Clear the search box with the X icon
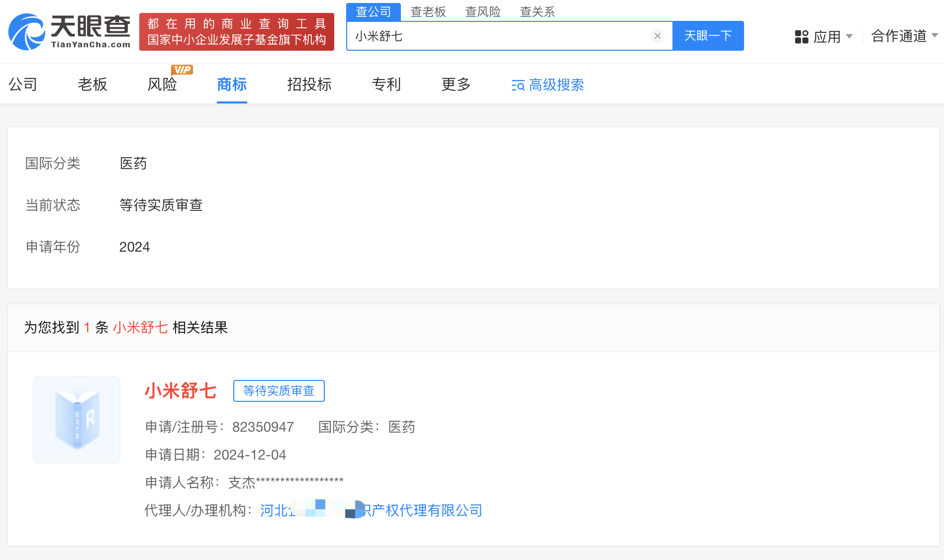 coord(657,36)
